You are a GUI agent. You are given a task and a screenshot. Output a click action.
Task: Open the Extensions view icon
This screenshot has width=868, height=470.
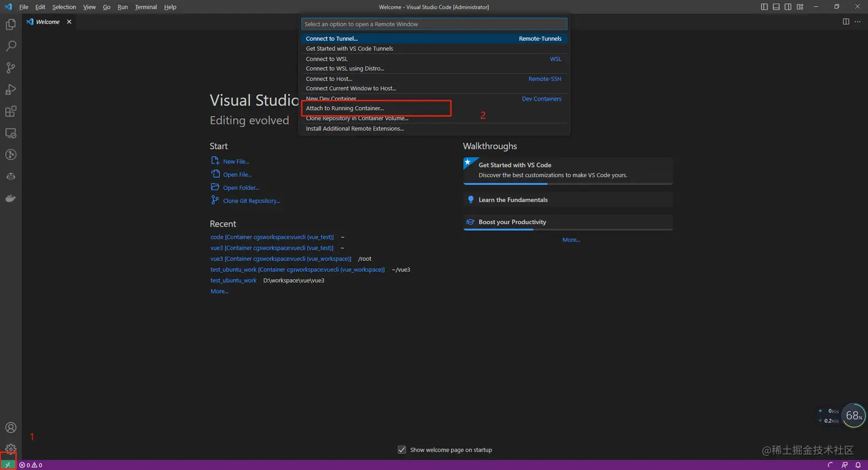pos(10,111)
